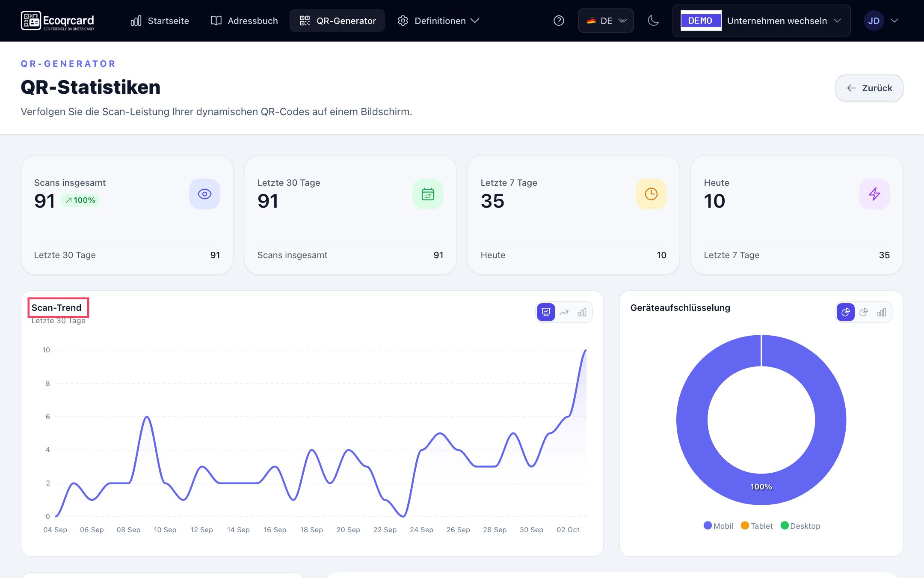Click the Ecoqrcard logo

coord(57,21)
